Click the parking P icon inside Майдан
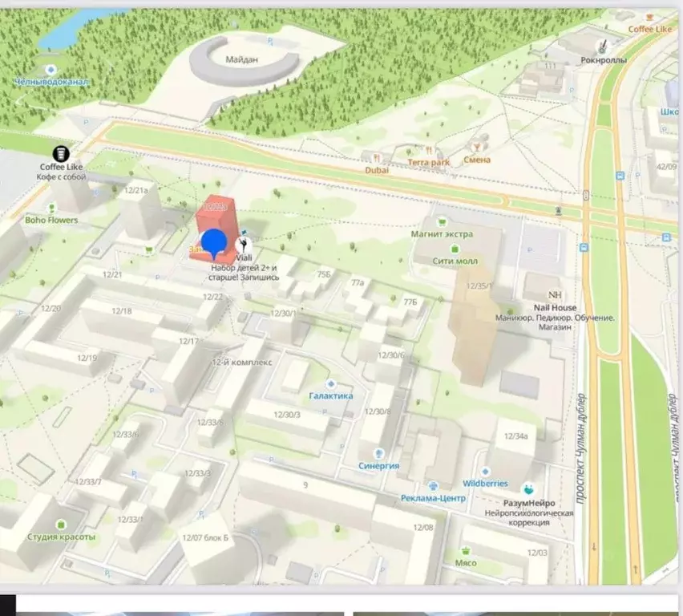683x616 pixels. click(x=270, y=42)
